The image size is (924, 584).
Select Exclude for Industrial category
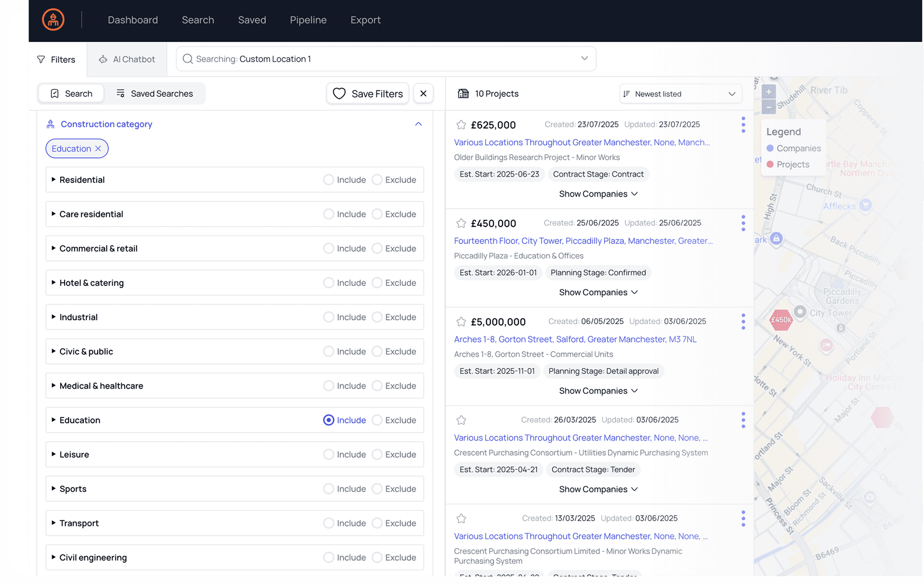click(x=377, y=317)
